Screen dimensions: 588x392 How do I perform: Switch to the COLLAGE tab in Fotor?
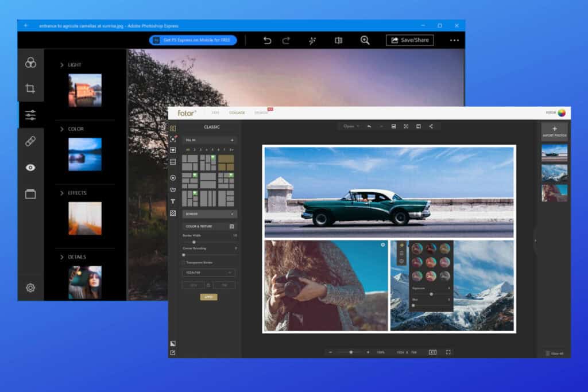pyautogui.click(x=236, y=112)
